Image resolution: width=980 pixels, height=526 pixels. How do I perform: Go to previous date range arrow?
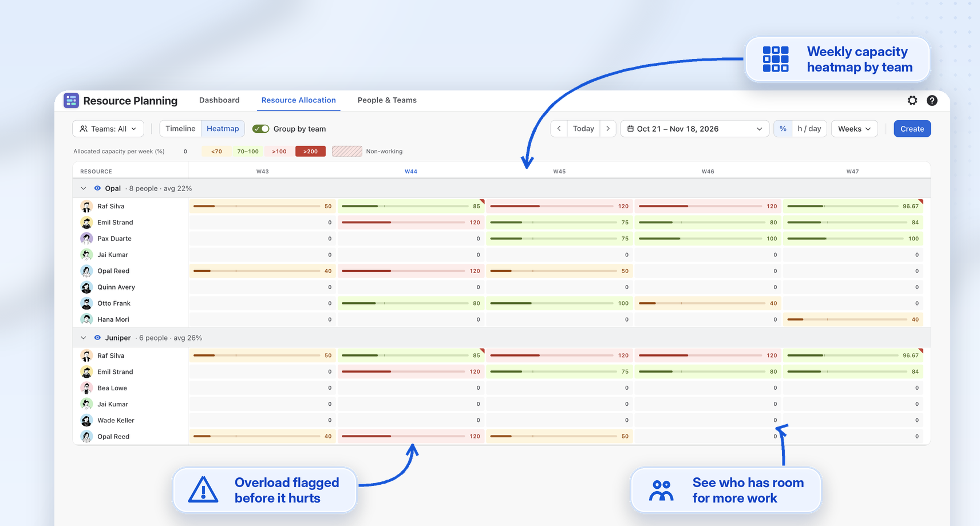[x=559, y=129]
